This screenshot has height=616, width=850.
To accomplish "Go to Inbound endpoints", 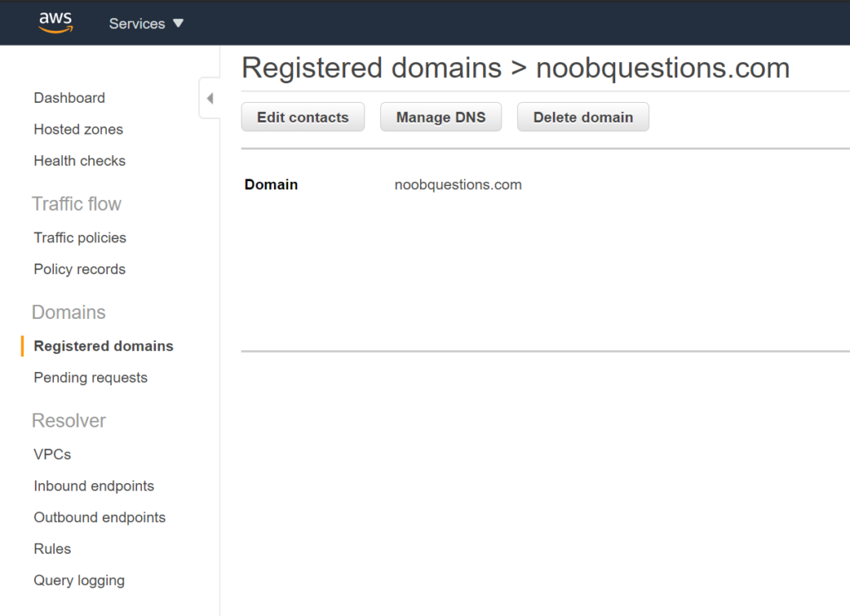I will tap(94, 486).
